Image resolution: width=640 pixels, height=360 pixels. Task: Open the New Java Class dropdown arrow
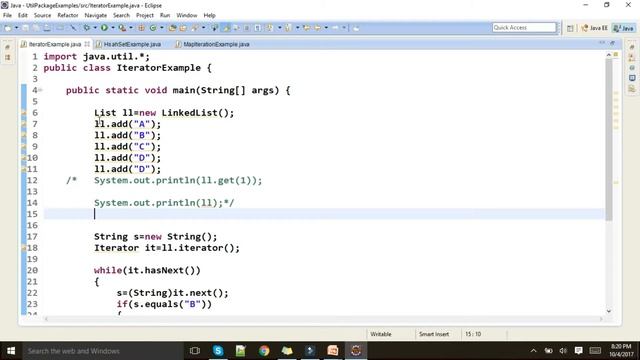pos(162,28)
